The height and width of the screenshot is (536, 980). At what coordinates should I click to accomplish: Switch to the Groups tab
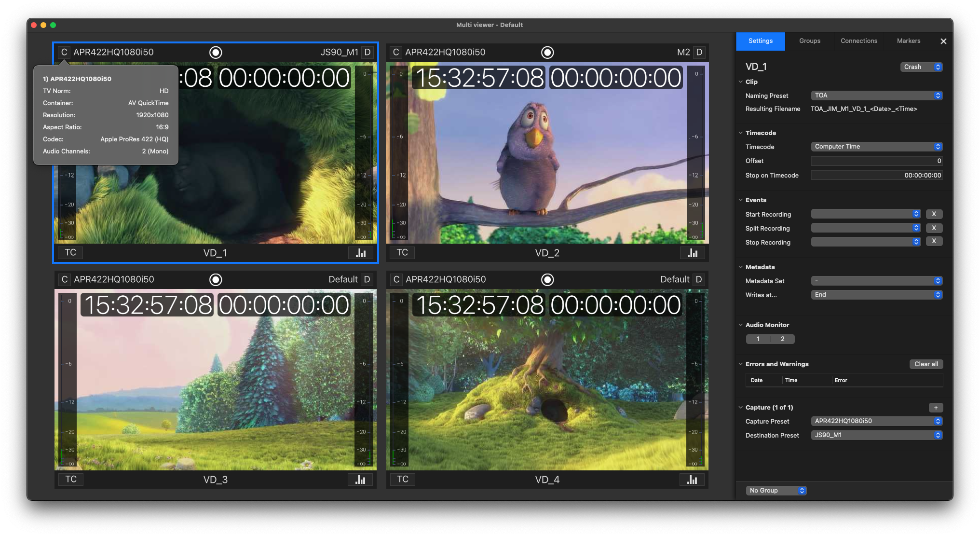[810, 41]
